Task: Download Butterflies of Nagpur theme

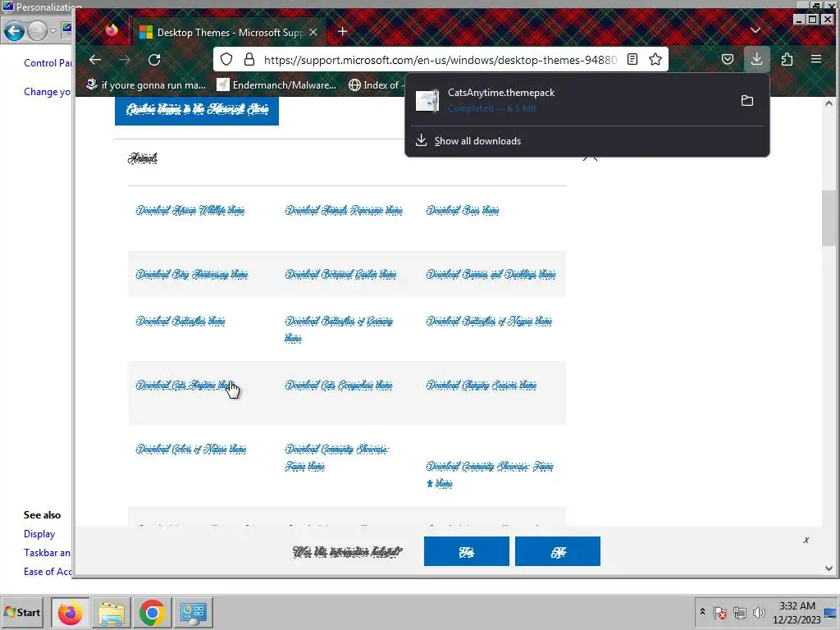Action: [489, 321]
